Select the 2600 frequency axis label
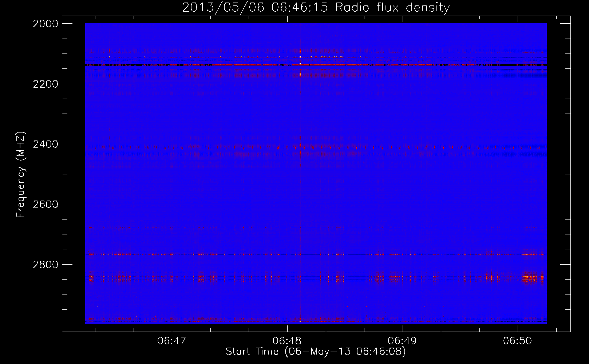 click(x=46, y=205)
